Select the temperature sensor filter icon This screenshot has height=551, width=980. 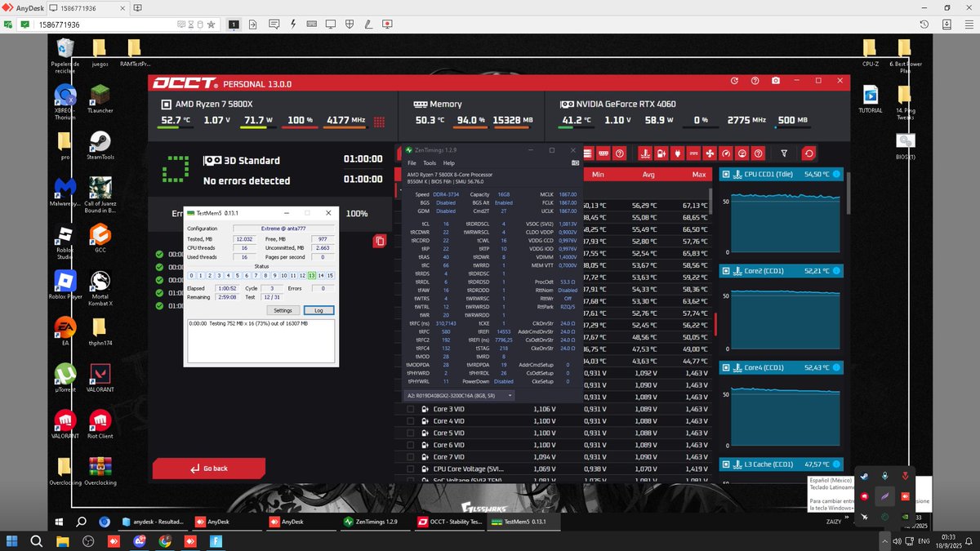coord(644,153)
